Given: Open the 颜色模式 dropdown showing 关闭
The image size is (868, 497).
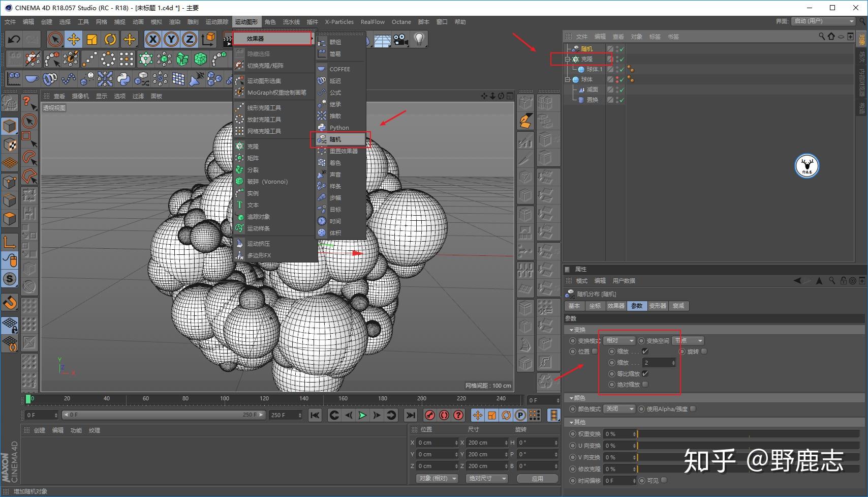Looking at the screenshot, I should (x=620, y=408).
